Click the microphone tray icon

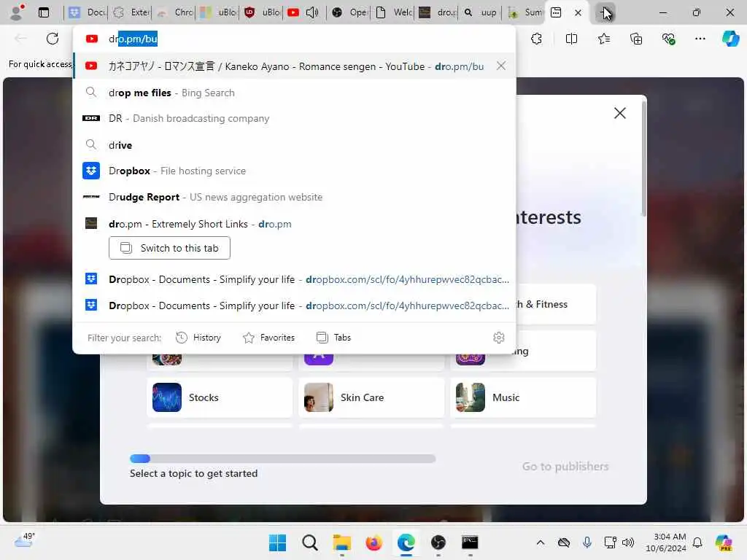[587, 542]
